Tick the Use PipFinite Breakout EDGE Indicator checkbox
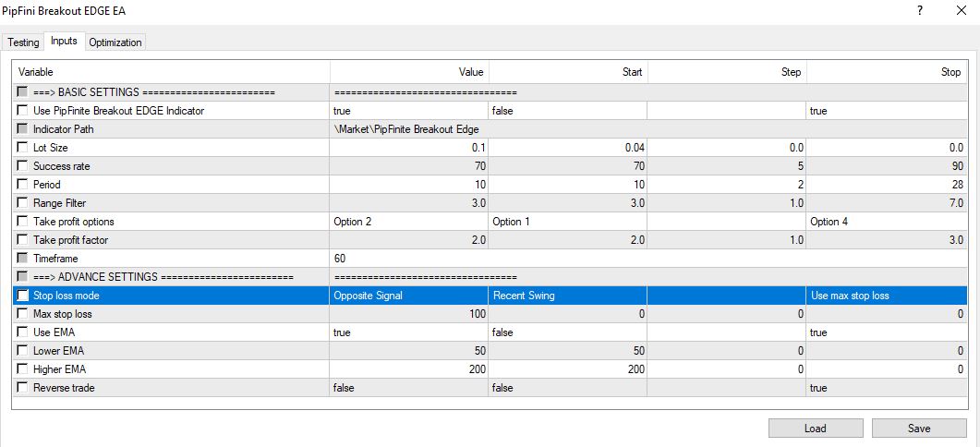 click(22, 111)
